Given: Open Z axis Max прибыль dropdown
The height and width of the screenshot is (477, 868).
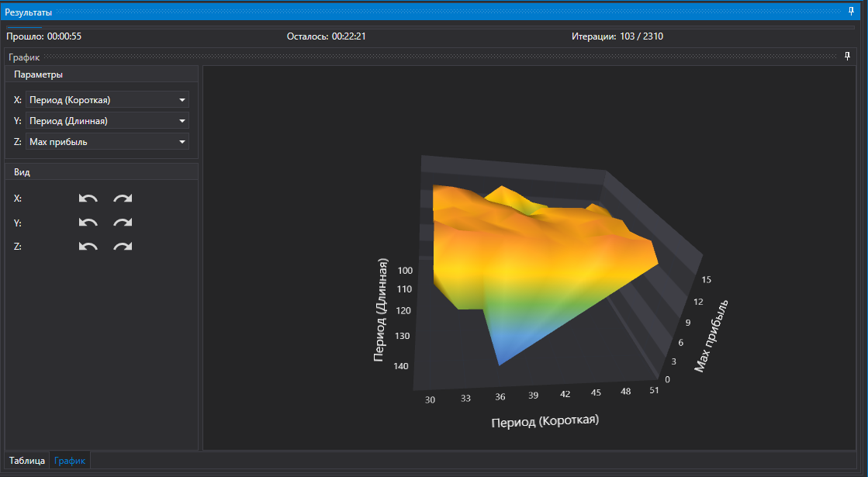Looking at the screenshot, I should pos(107,142).
